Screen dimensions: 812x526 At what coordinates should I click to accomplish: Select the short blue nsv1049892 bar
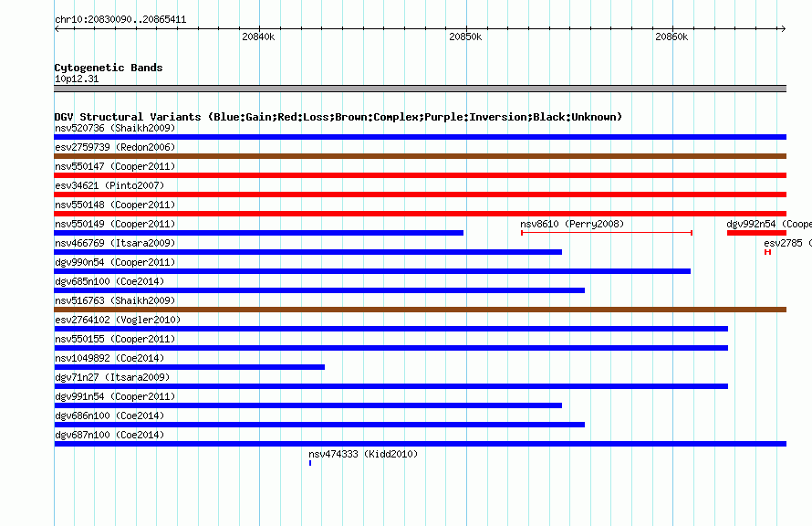190,367
